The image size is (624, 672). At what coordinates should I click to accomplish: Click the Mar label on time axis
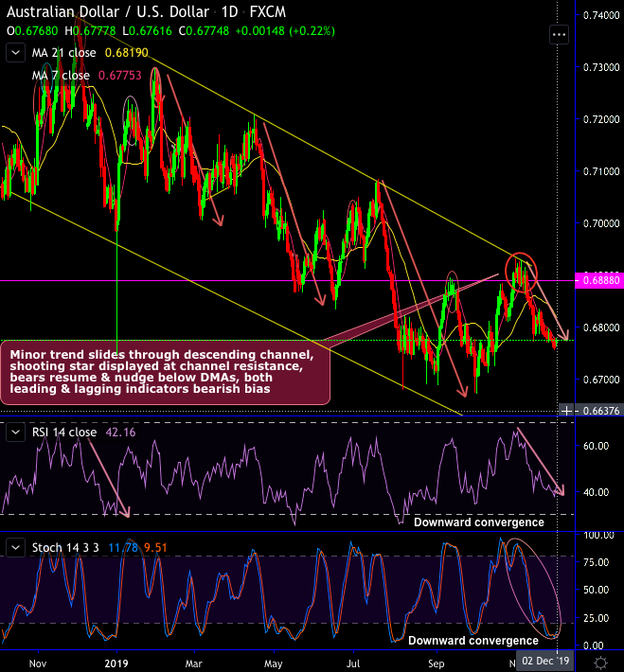coord(193,663)
